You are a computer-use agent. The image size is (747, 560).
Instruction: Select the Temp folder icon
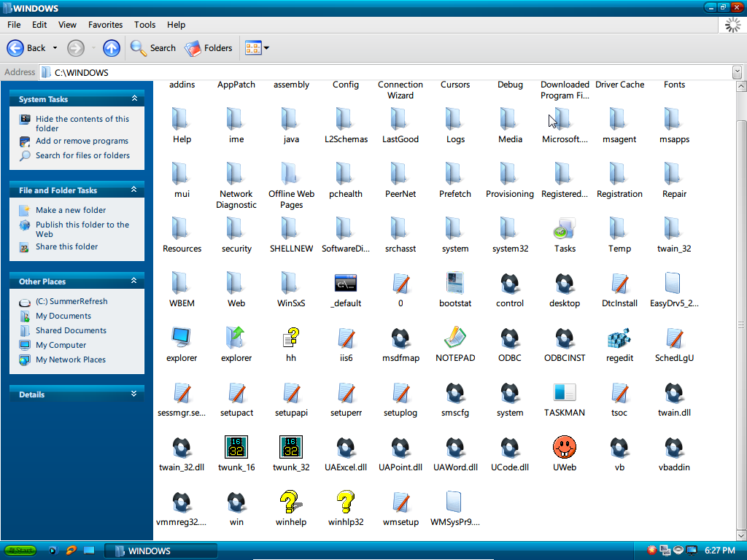coord(619,228)
